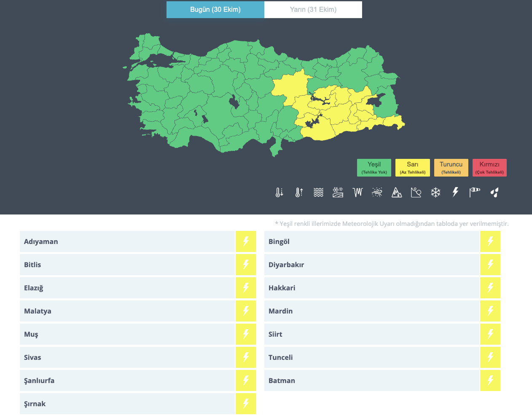Click the yellow Sarı legend swatch
Image resolution: width=532 pixels, height=418 pixels.
click(x=413, y=168)
